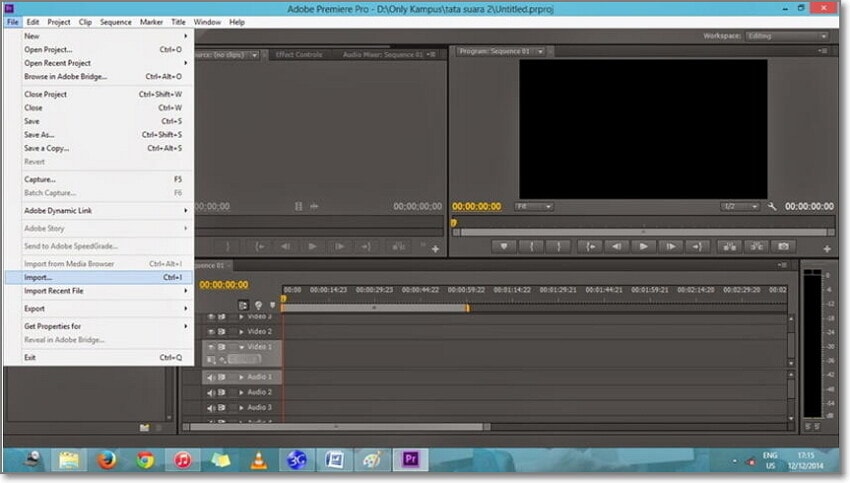Switch to Audio Mixer Sequence 01 tab
The width and height of the screenshot is (850, 483).
[x=382, y=55]
